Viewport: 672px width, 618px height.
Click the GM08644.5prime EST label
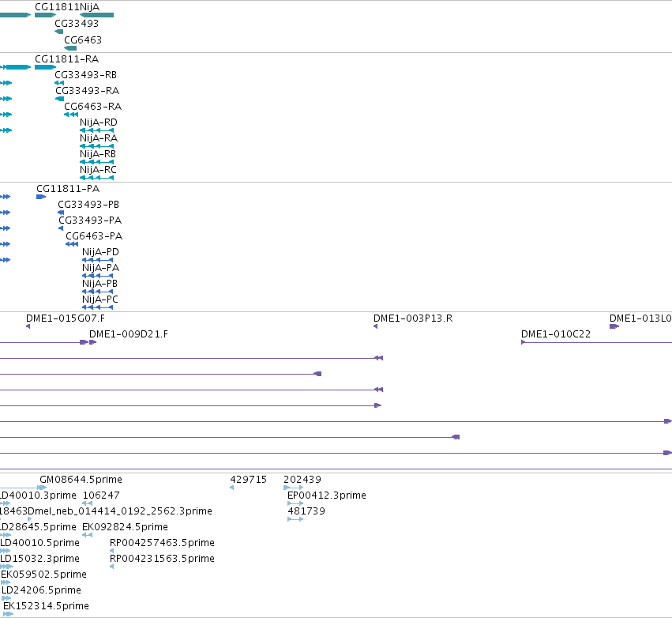pyautogui.click(x=81, y=480)
